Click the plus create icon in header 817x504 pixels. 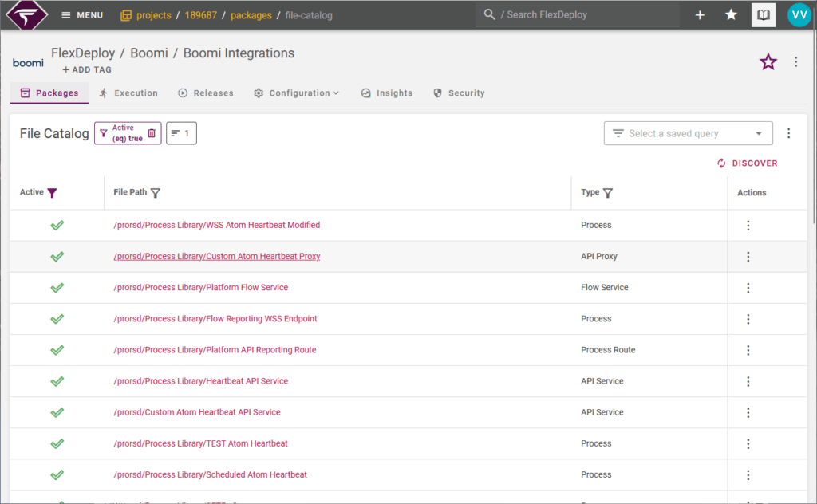pos(700,15)
